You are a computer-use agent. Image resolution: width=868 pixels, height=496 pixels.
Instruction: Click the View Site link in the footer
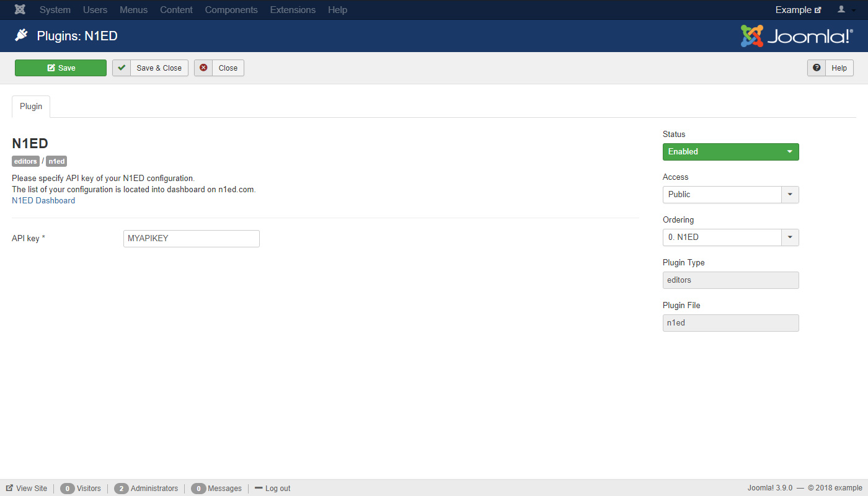coord(27,489)
